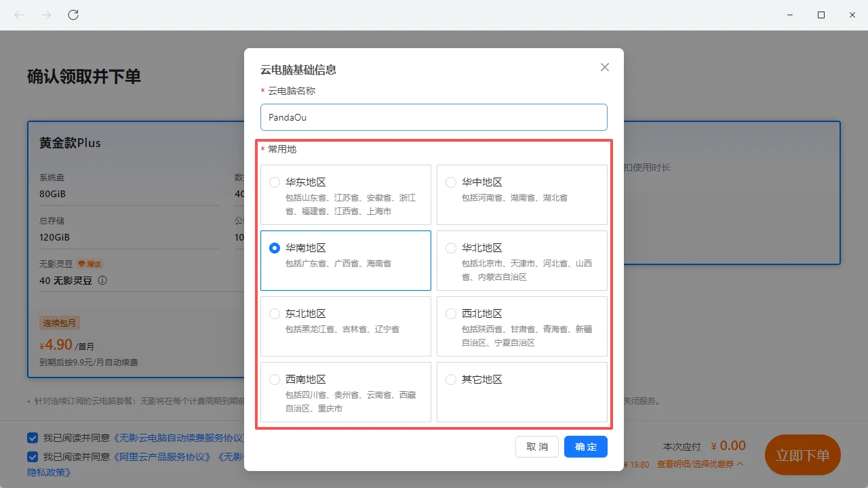
Task: Click the orange 立即下单 button
Action: click(x=803, y=455)
